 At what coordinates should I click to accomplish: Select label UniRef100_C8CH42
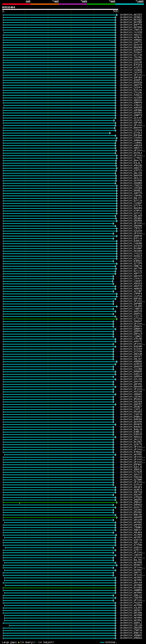[131, 397]
